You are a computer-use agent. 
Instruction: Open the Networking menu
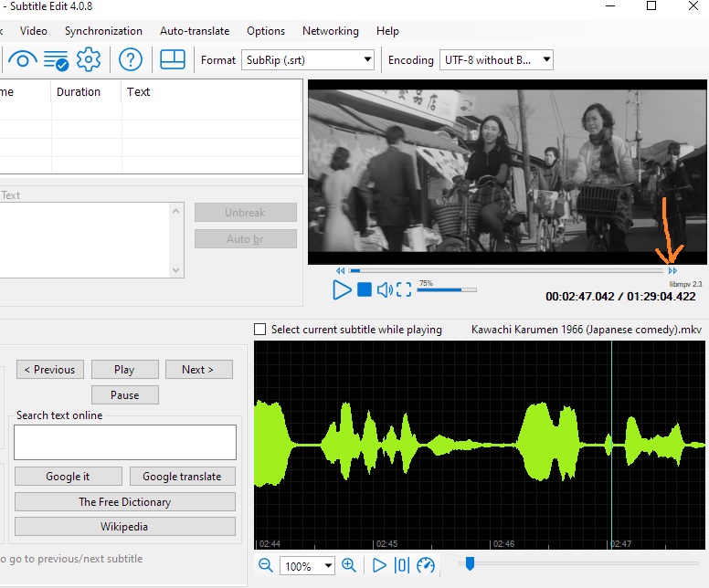[x=331, y=31]
